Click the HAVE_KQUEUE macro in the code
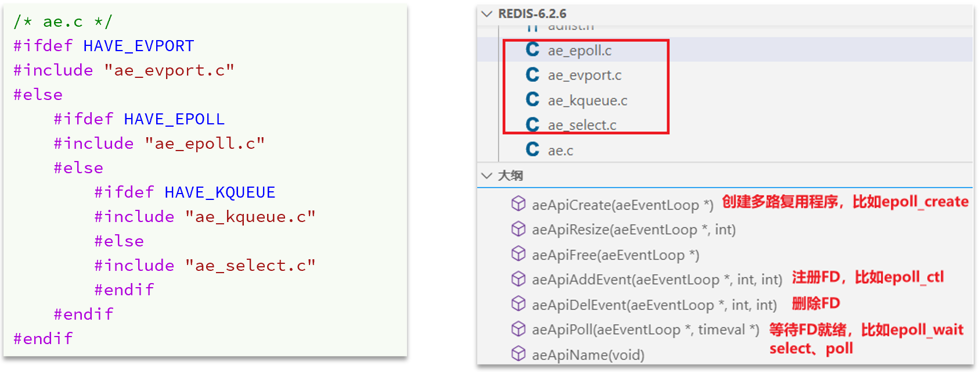Viewport: 980px width, 372px height. [x=219, y=192]
